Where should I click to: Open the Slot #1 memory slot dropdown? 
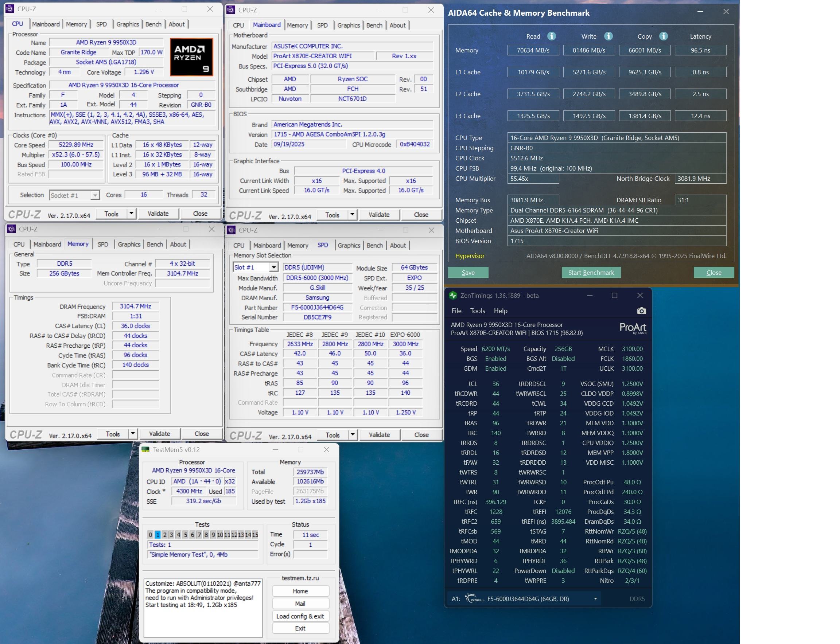pos(273,267)
